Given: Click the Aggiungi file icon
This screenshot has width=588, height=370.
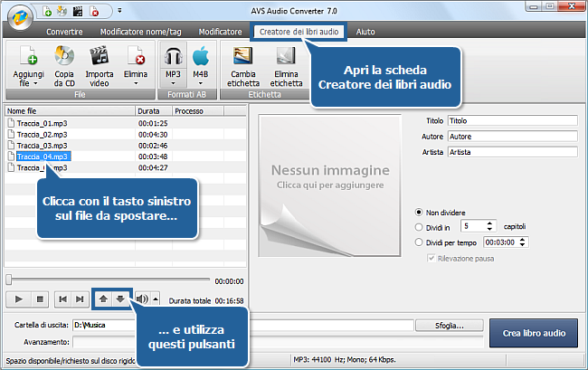Looking at the screenshot, I should [27, 56].
